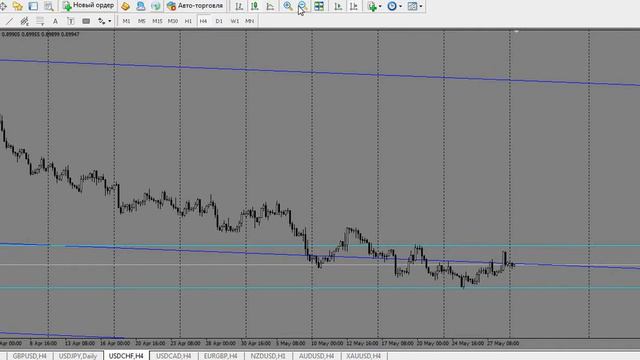Click the globe signals icon
Screen dimensions: 640x360
pyautogui.click(x=156, y=6)
